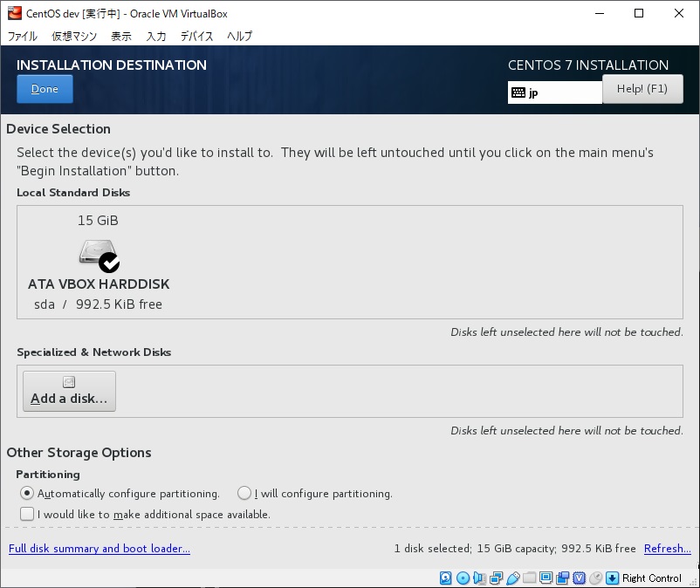Click the network adapters status icon
This screenshot has width=700, height=588.
(x=496, y=578)
